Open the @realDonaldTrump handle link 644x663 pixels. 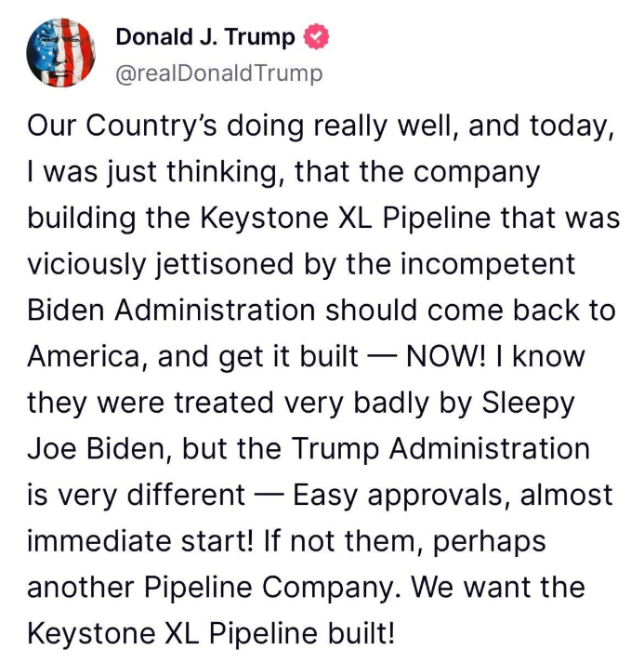(218, 73)
